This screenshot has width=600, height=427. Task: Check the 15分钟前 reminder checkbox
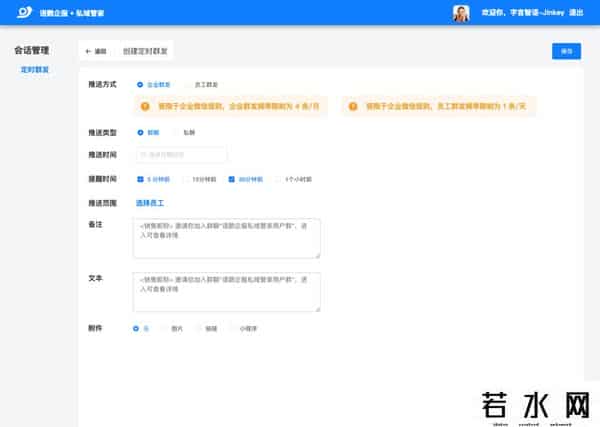pos(186,179)
